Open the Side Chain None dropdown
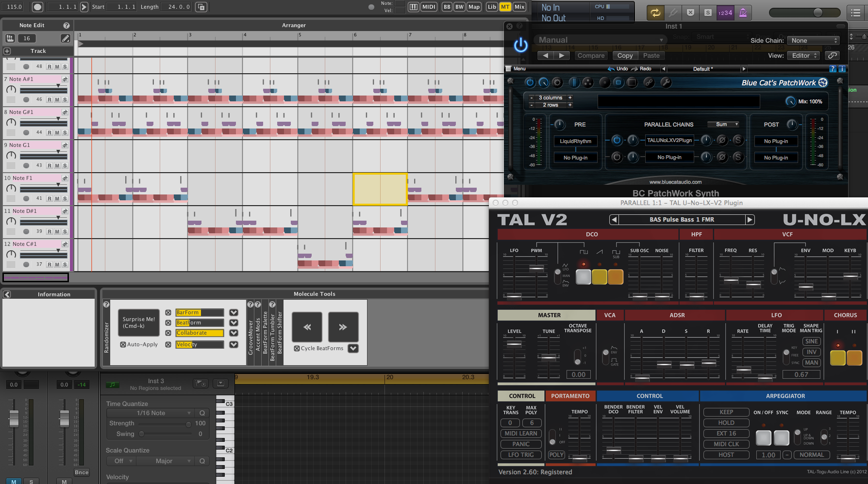 point(813,41)
